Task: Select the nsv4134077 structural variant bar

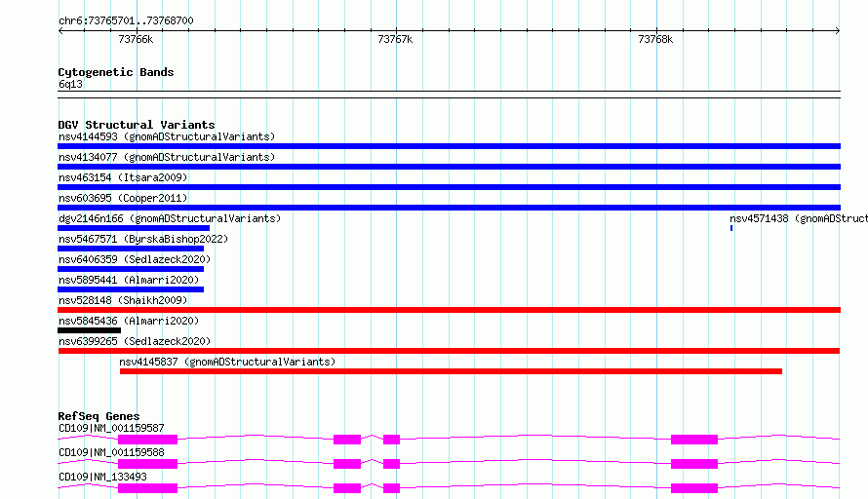Action: [449, 167]
